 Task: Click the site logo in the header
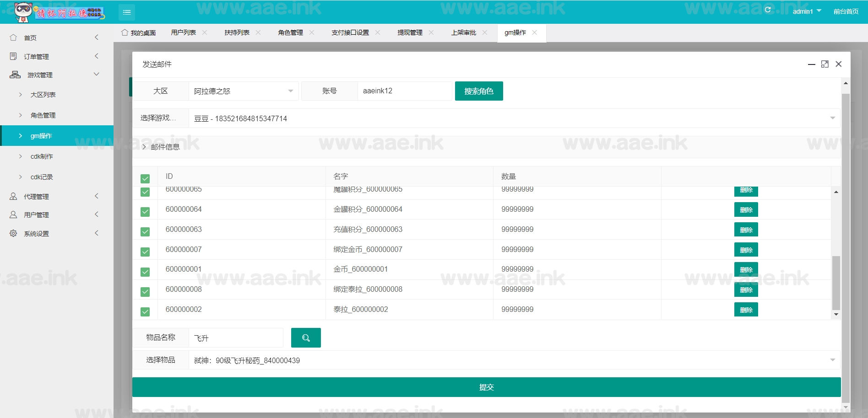[60, 12]
